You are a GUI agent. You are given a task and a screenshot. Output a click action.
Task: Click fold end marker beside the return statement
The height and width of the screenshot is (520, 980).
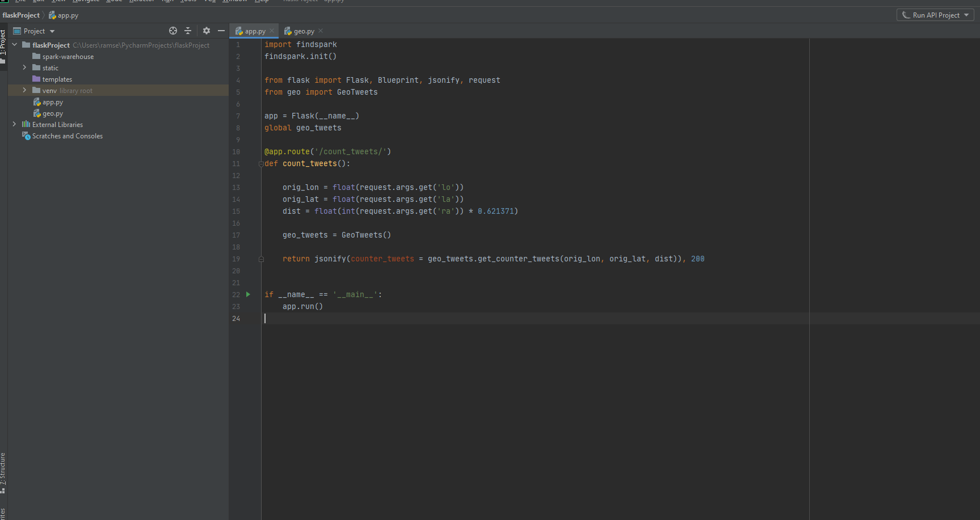[x=261, y=259]
